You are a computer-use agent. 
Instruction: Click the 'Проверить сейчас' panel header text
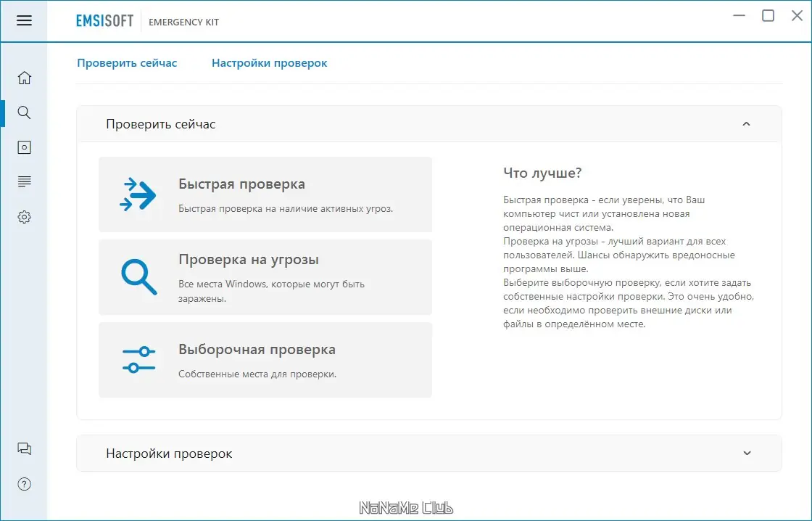(x=160, y=124)
